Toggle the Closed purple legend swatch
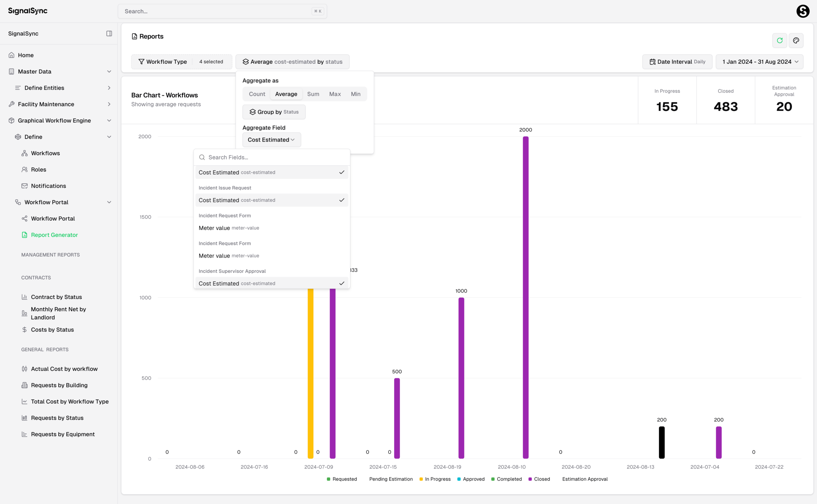Image resolution: width=817 pixels, height=504 pixels. (x=530, y=479)
